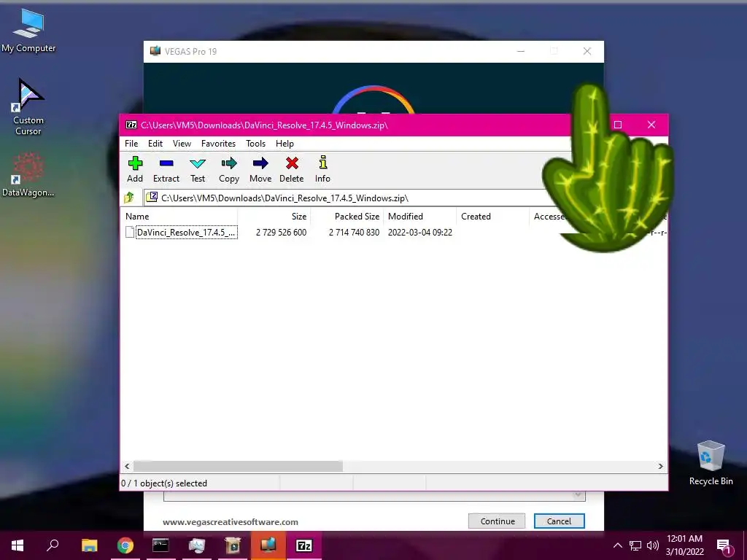The image size is (747, 560).
Task: Open My Computer desktop icon
Action: [28, 31]
